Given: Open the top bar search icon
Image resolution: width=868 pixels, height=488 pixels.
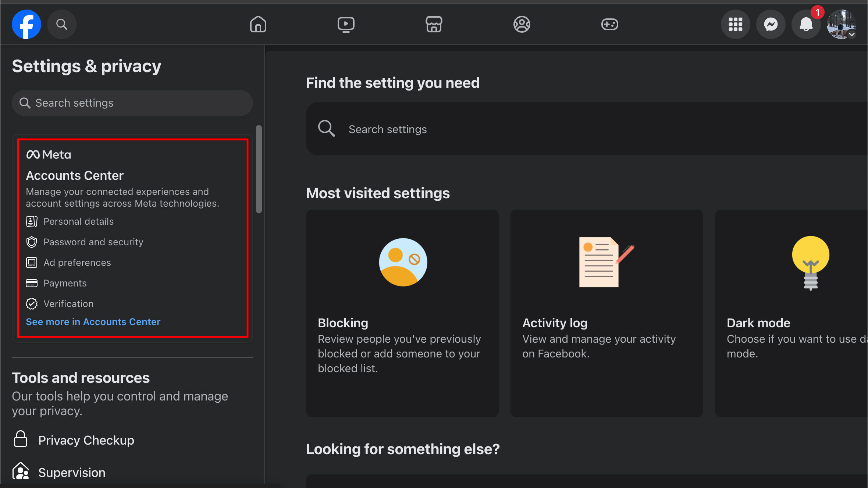Looking at the screenshot, I should point(61,24).
